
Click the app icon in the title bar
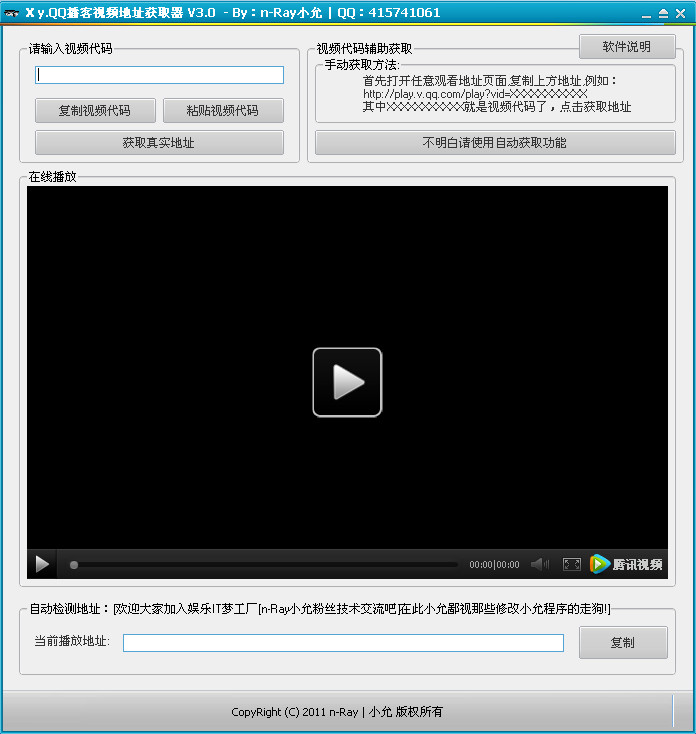11,13
